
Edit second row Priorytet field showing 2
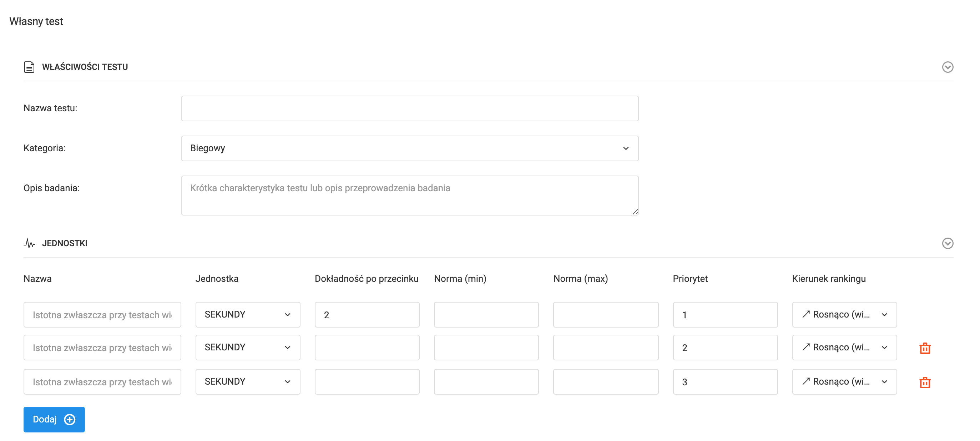[725, 348]
